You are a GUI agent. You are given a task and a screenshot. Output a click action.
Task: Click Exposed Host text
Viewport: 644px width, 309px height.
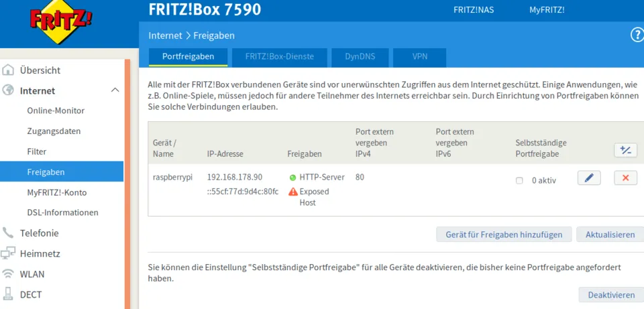tap(314, 197)
